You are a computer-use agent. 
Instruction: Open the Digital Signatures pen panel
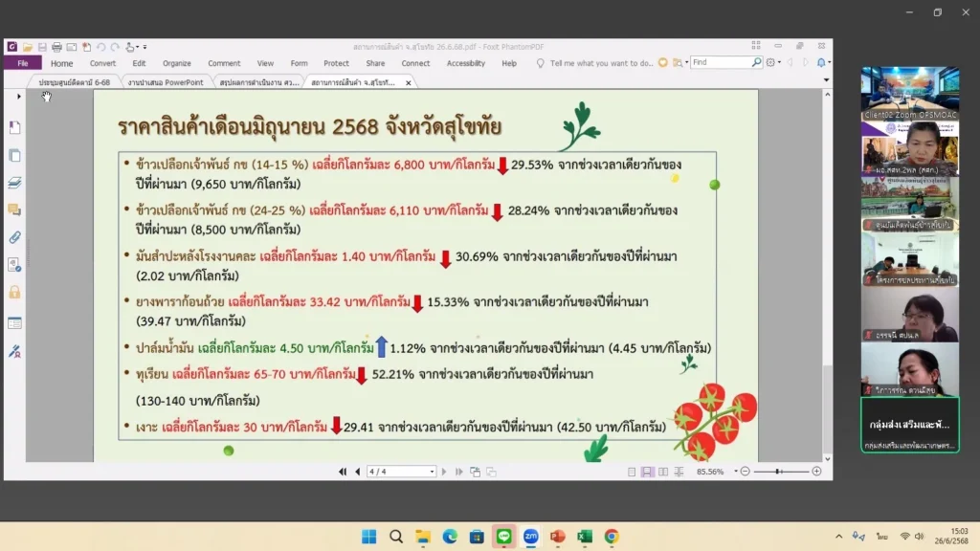[x=15, y=351]
